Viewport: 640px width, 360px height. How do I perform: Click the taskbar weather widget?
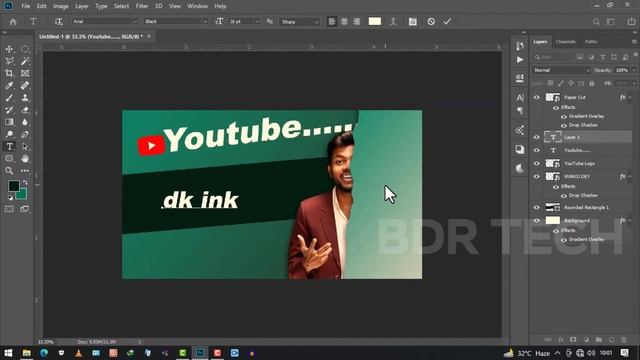click(x=527, y=353)
